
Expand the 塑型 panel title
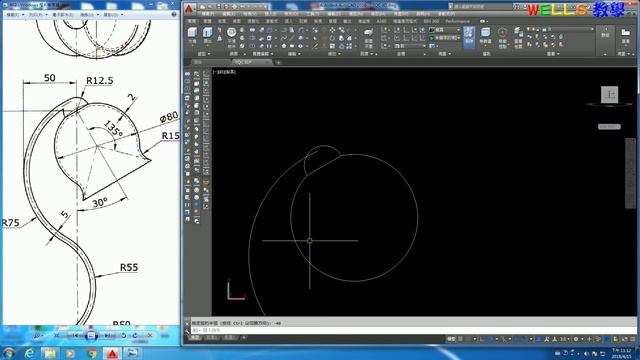[204, 54]
